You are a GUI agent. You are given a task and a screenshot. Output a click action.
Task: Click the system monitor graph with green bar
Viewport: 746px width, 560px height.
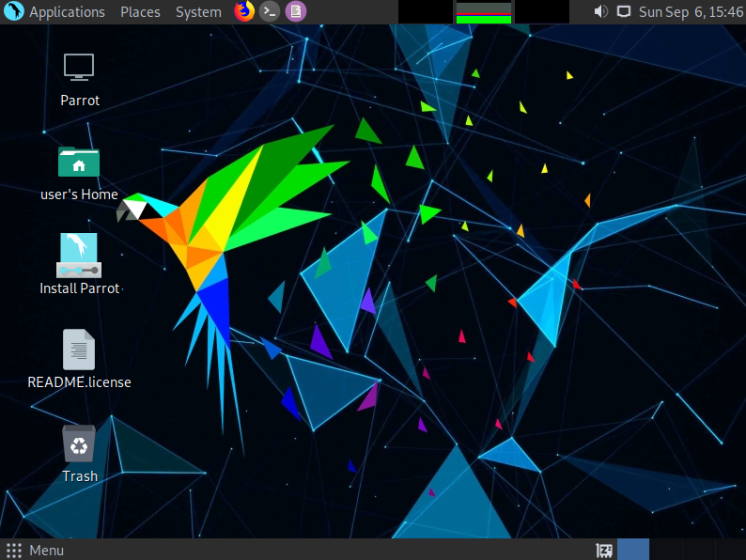[x=483, y=12]
